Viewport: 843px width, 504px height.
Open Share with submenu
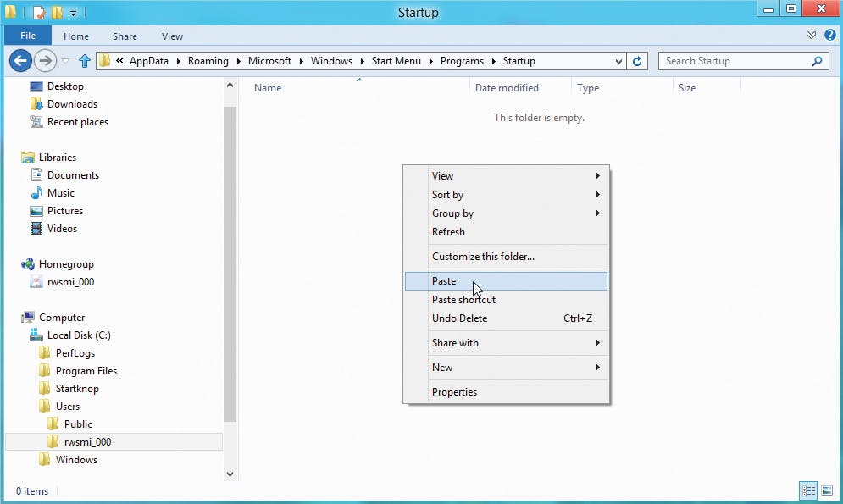[x=506, y=343]
